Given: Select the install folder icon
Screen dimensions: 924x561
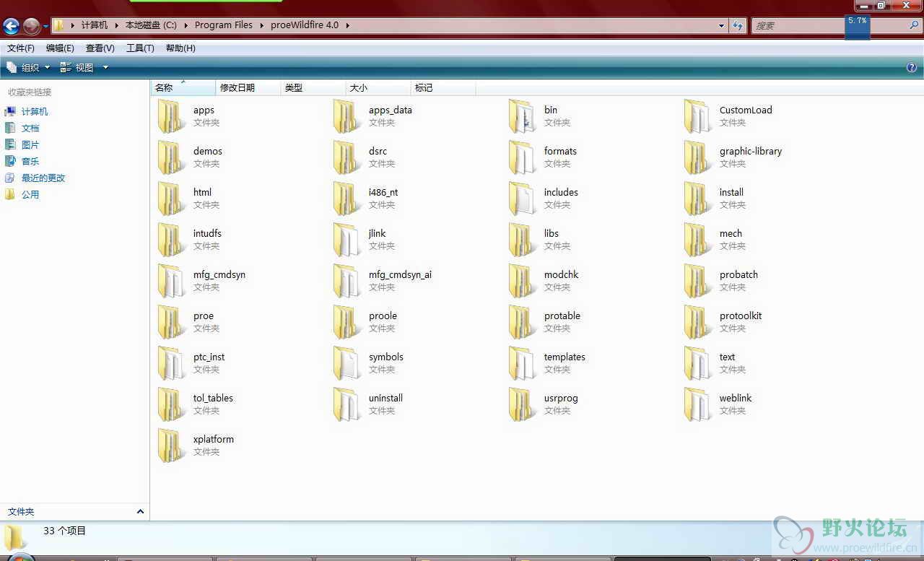Looking at the screenshot, I should [697, 199].
